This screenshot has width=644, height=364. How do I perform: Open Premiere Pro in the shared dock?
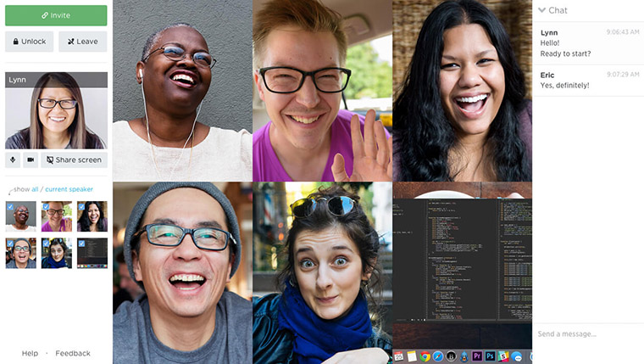coord(477,356)
